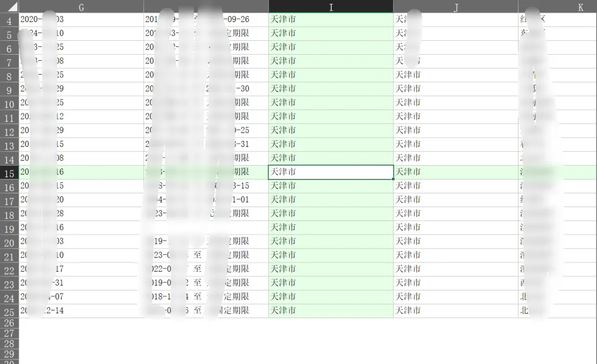Image resolution: width=597 pixels, height=364 pixels.
Task: Click column G cell ending -31 in row 23
Action: point(81,283)
